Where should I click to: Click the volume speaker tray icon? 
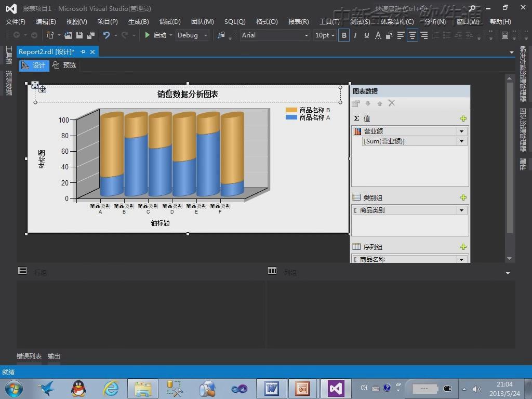coord(477,389)
